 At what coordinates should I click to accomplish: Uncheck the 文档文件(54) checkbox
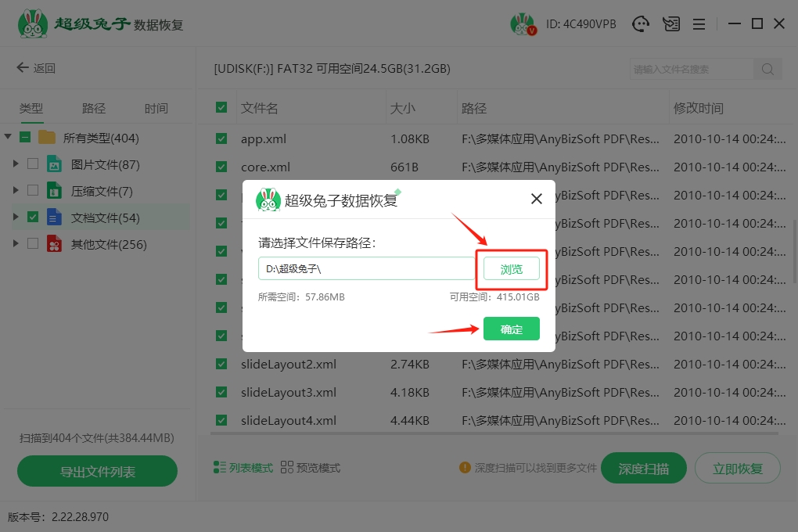click(33, 217)
